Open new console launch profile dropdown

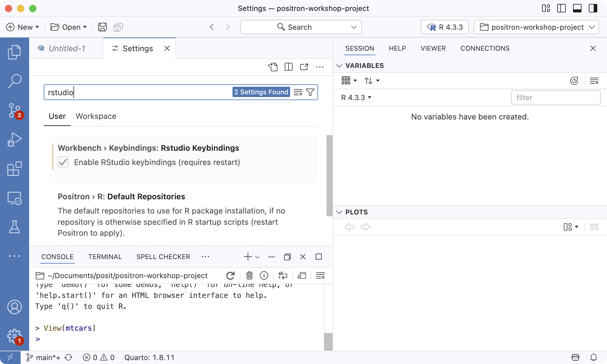click(257, 257)
